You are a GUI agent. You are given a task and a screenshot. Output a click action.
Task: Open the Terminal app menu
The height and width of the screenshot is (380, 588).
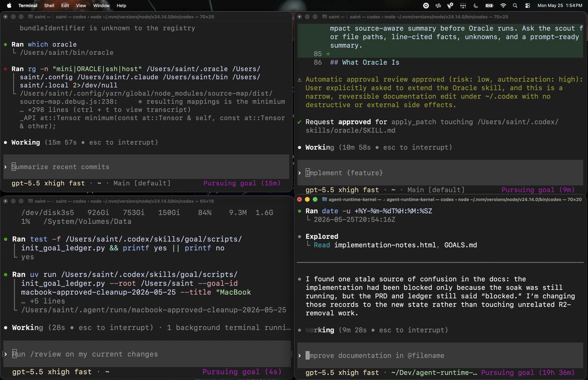pos(28,5)
